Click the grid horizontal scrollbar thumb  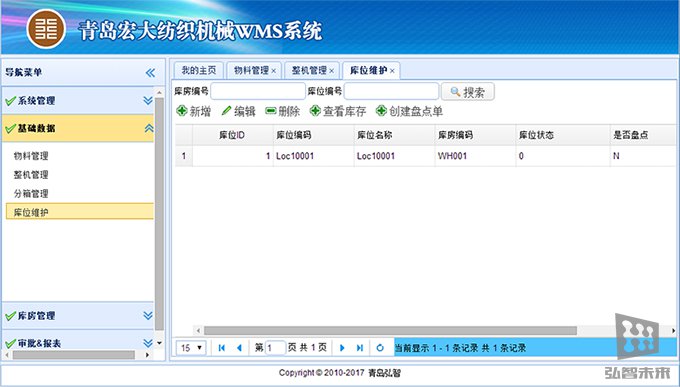click(390, 331)
